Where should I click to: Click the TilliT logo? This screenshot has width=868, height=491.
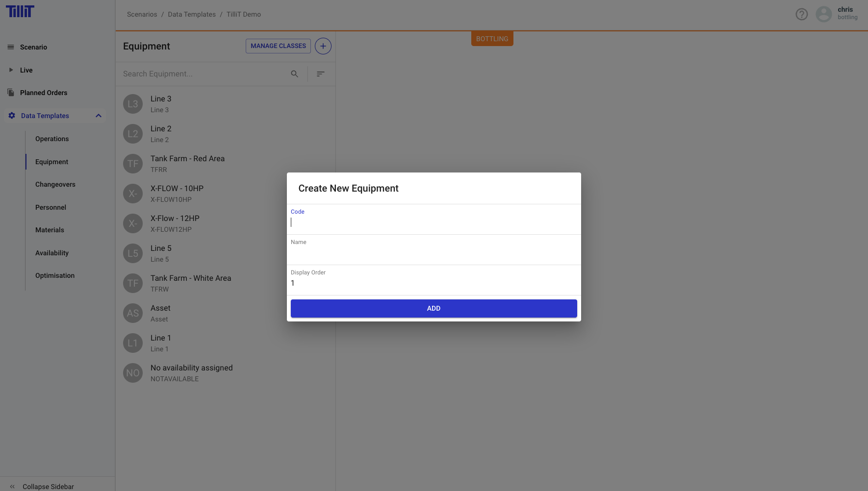tap(20, 11)
